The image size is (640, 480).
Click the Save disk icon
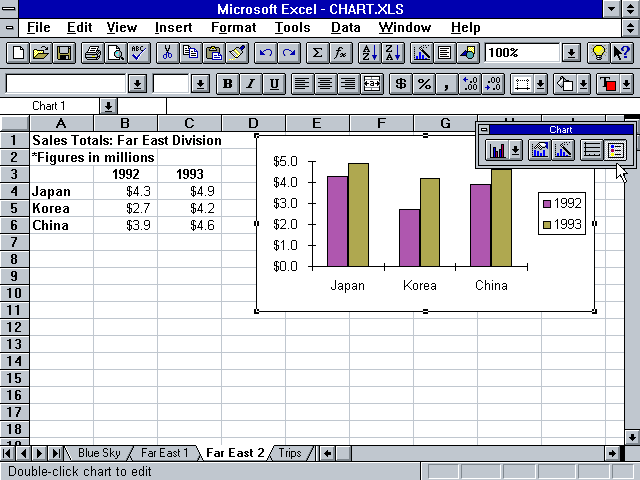click(63, 53)
